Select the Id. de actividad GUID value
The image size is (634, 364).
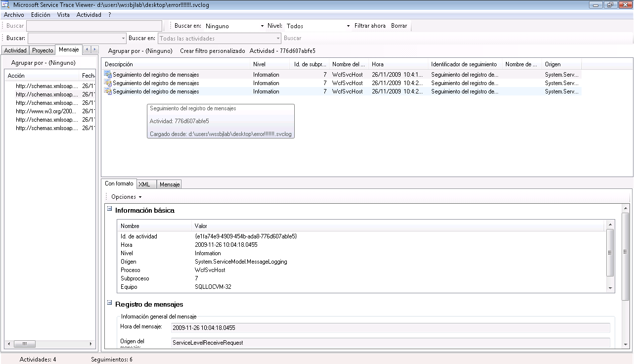(x=246, y=236)
